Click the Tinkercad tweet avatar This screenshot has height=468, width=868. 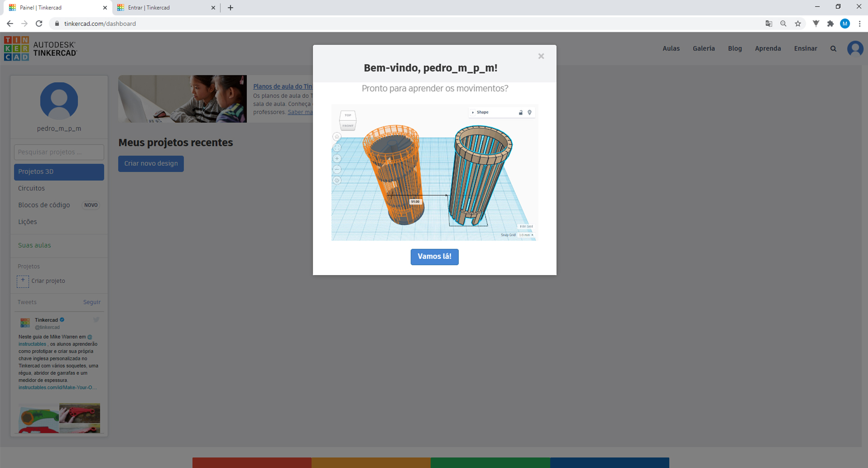tap(25, 323)
